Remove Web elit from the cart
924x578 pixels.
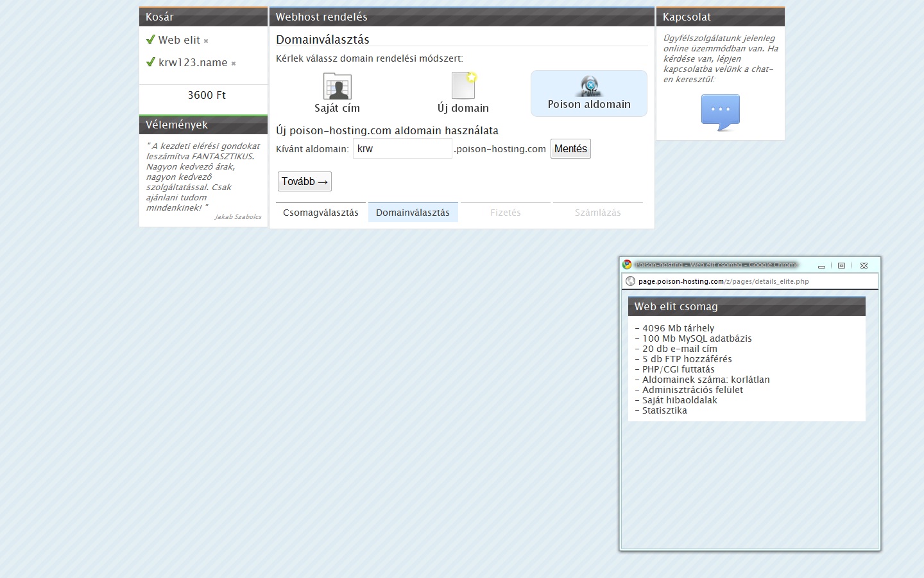tap(206, 41)
